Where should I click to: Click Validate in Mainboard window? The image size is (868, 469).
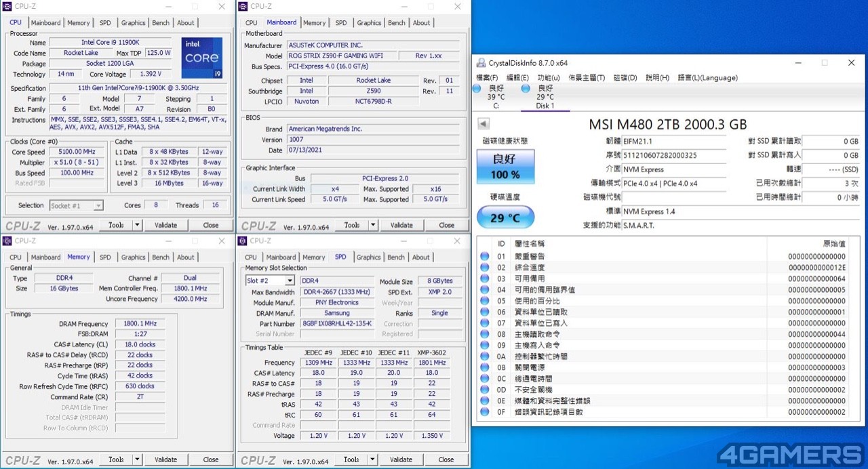tap(401, 225)
